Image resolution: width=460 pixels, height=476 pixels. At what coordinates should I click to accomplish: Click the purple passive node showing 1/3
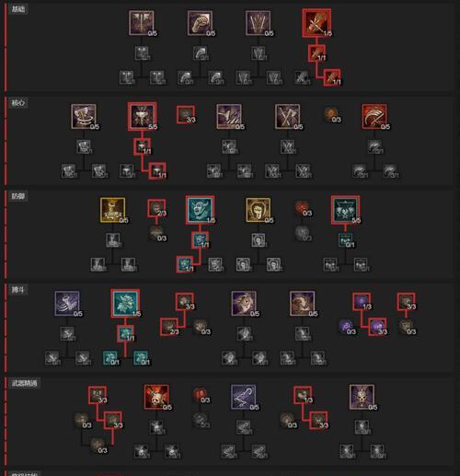coord(362,302)
